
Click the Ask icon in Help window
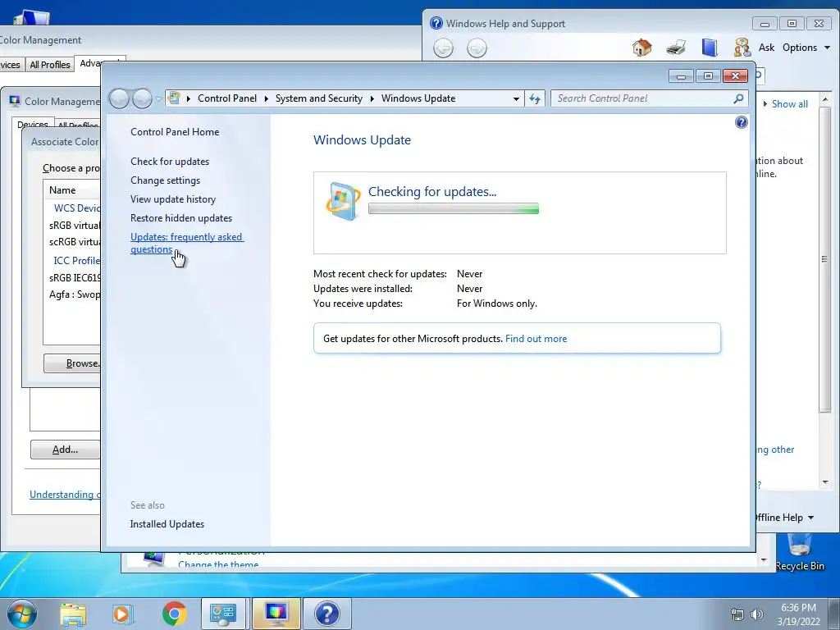pos(742,48)
